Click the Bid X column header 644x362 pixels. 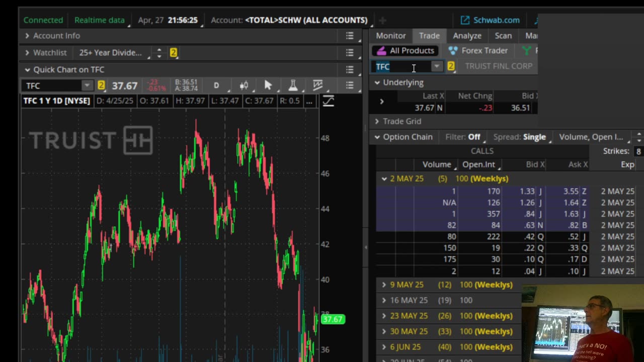point(535,164)
